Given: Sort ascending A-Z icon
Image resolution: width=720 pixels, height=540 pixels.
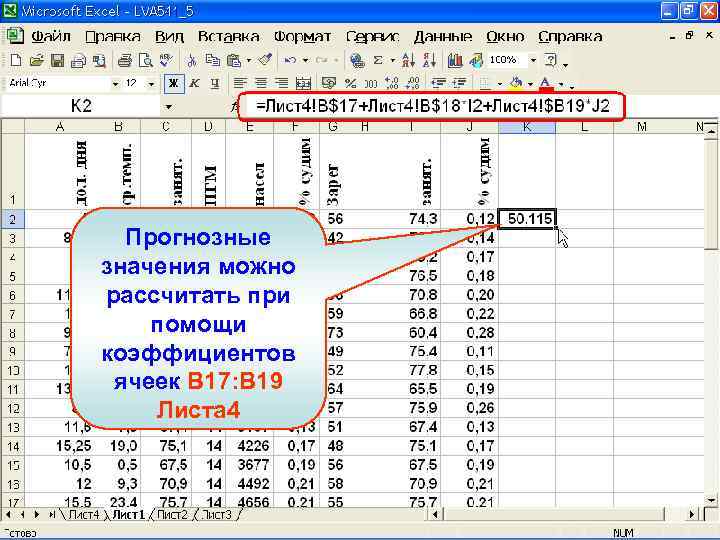Looking at the screenshot, I should click(408, 60).
